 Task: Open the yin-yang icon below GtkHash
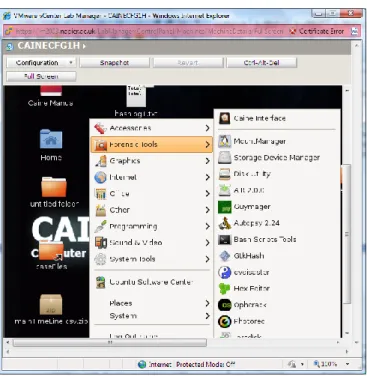click(x=225, y=272)
